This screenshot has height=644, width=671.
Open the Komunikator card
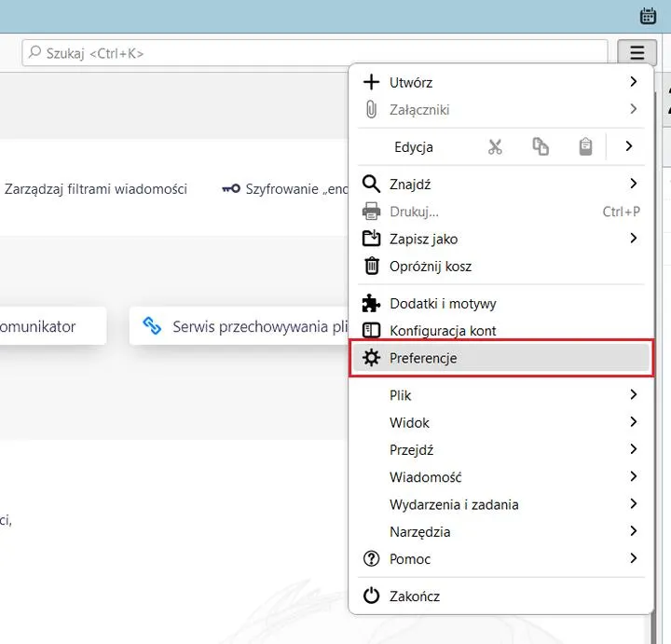[53, 326]
